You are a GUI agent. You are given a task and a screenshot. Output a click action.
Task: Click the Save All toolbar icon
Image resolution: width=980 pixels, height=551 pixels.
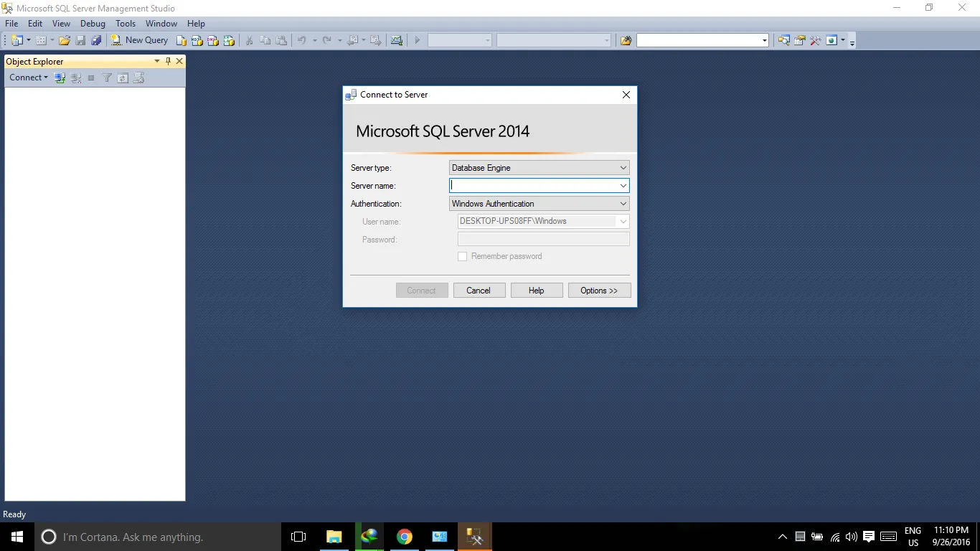click(96, 41)
